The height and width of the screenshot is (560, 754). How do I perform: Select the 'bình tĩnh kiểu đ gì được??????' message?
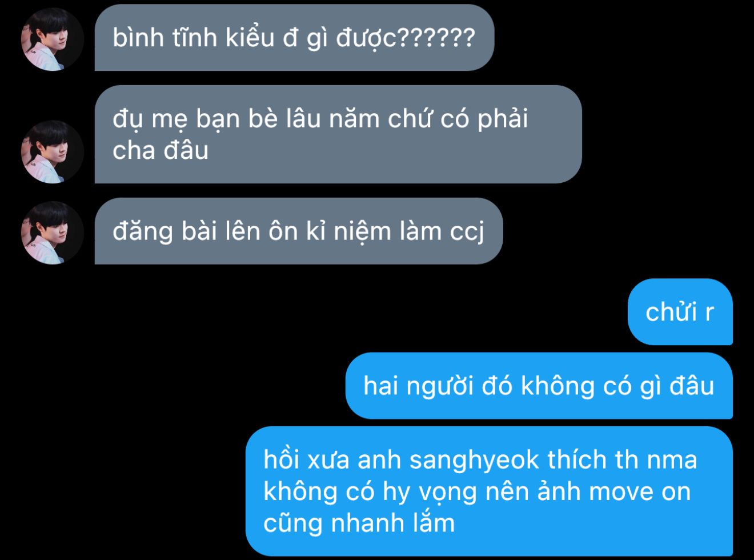[x=294, y=38]
